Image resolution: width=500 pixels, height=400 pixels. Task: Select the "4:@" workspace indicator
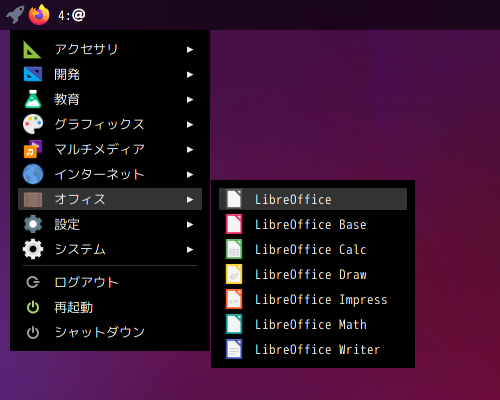[x=71, y=15]
